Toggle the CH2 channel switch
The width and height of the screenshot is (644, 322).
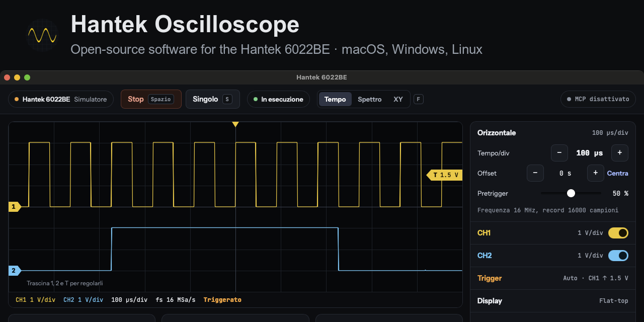pyautogui.click(x=618, y=256)
